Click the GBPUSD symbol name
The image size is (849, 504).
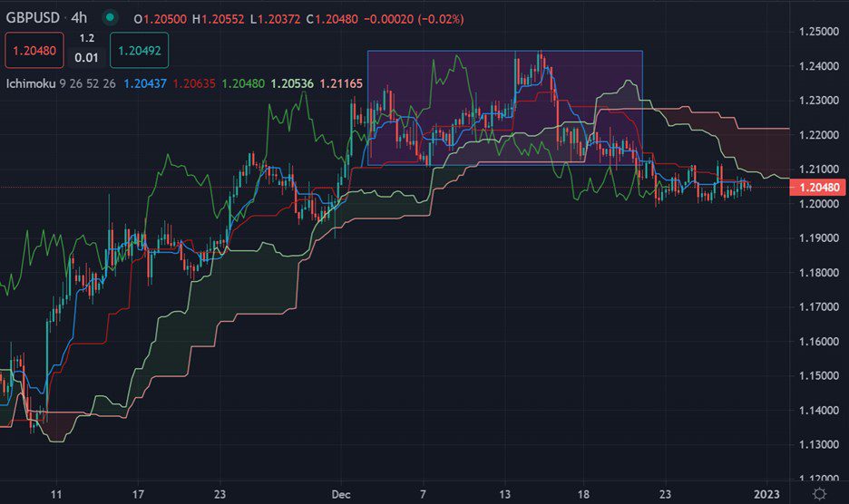(33, 18)
